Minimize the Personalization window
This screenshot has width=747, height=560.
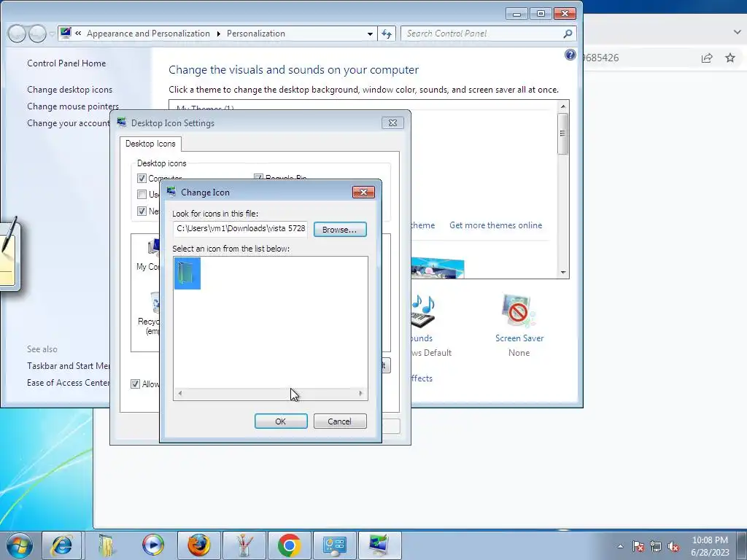point(516,14)
